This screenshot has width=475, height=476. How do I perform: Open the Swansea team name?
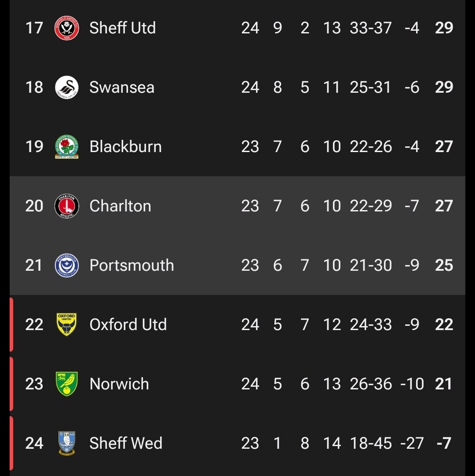(122, 87)
